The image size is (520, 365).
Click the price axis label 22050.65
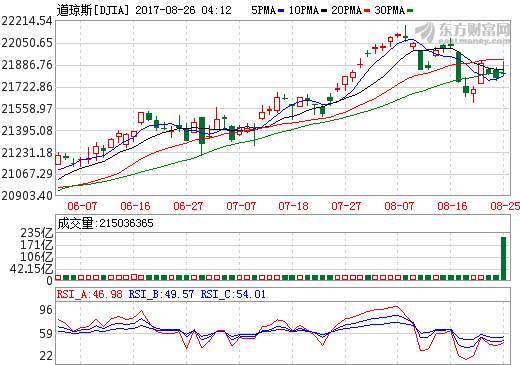point(27,43)
